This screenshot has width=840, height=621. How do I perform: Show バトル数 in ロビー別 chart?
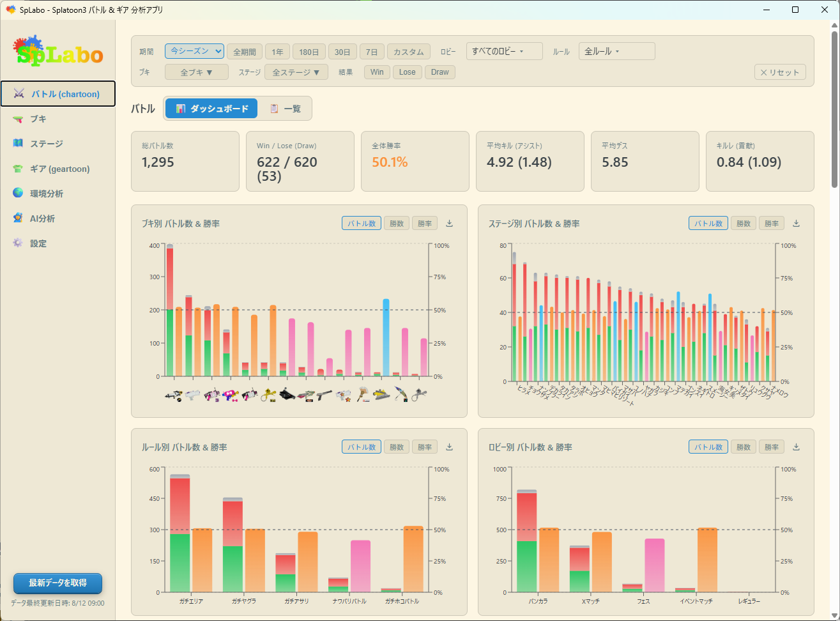[x=708, y=447]
